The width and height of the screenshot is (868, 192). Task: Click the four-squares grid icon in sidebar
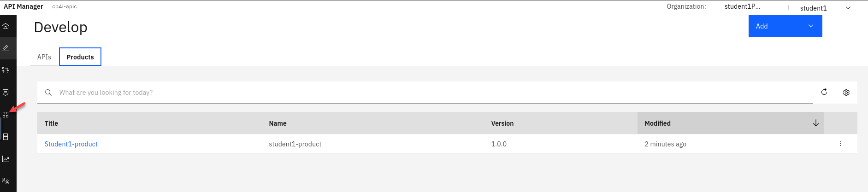tap(6, 115)
